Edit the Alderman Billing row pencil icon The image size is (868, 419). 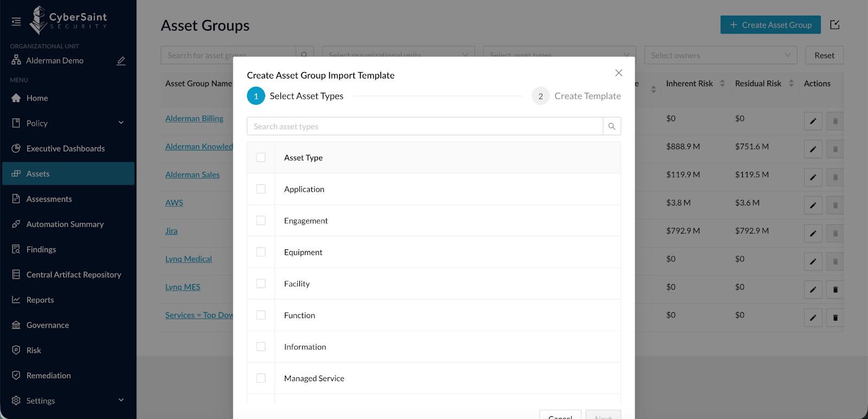tap(813, 121)
